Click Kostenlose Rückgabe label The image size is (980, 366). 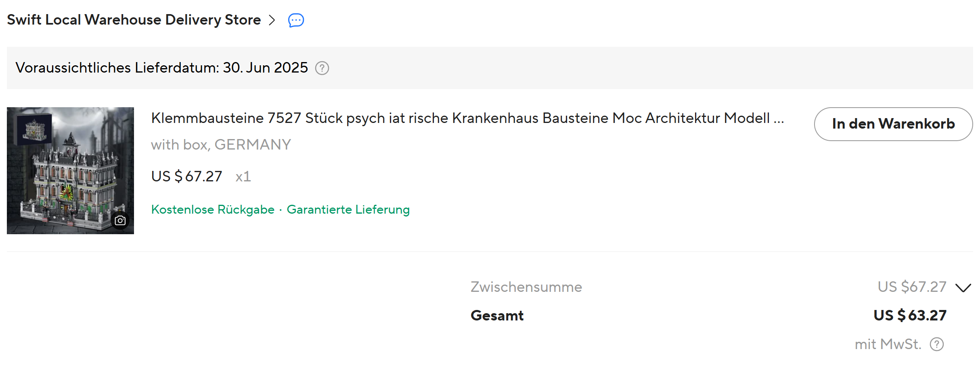tap(213, 210)
